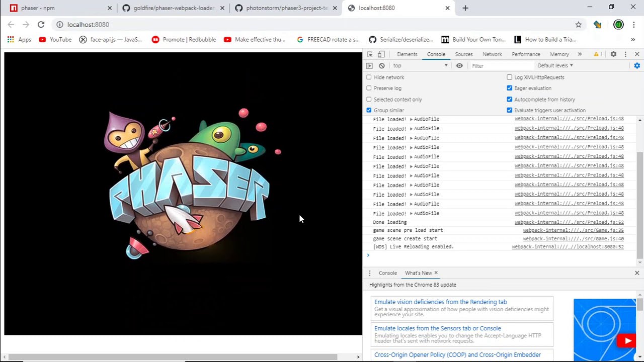The image size is (644, 362).
Task: Click the extension icon beside the star
Action: point(598,24)
